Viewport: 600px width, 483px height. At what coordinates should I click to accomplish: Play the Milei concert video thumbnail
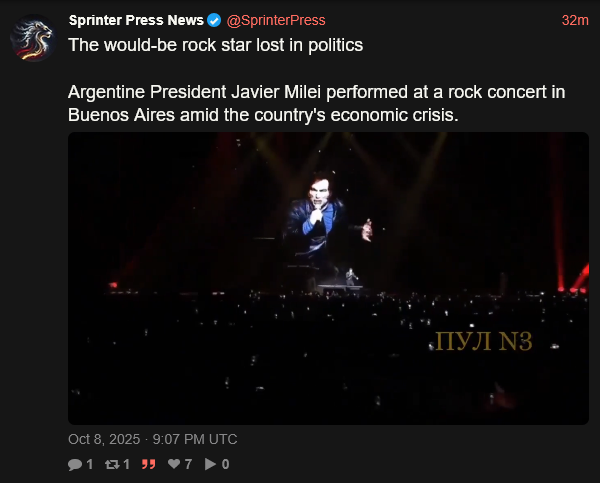coord(328,278)
